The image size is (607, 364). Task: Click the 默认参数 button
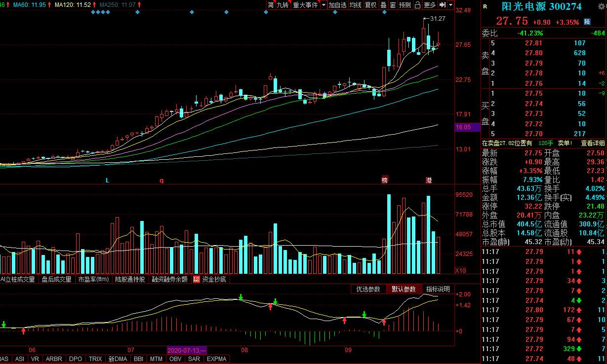tap(404, 289)
